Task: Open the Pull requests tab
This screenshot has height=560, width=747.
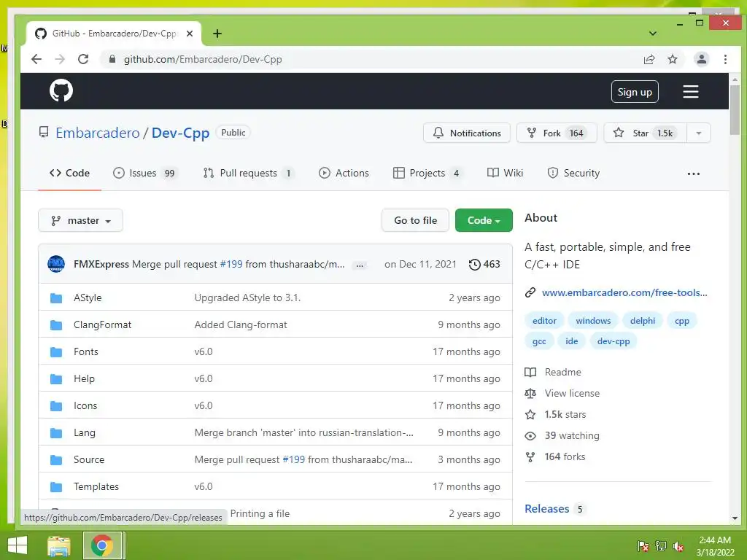Action: [249, 173]
